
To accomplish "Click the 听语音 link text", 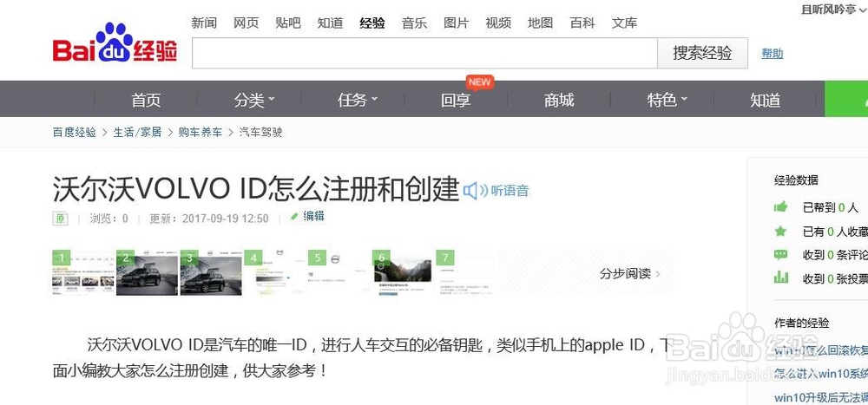I will 510,191.
